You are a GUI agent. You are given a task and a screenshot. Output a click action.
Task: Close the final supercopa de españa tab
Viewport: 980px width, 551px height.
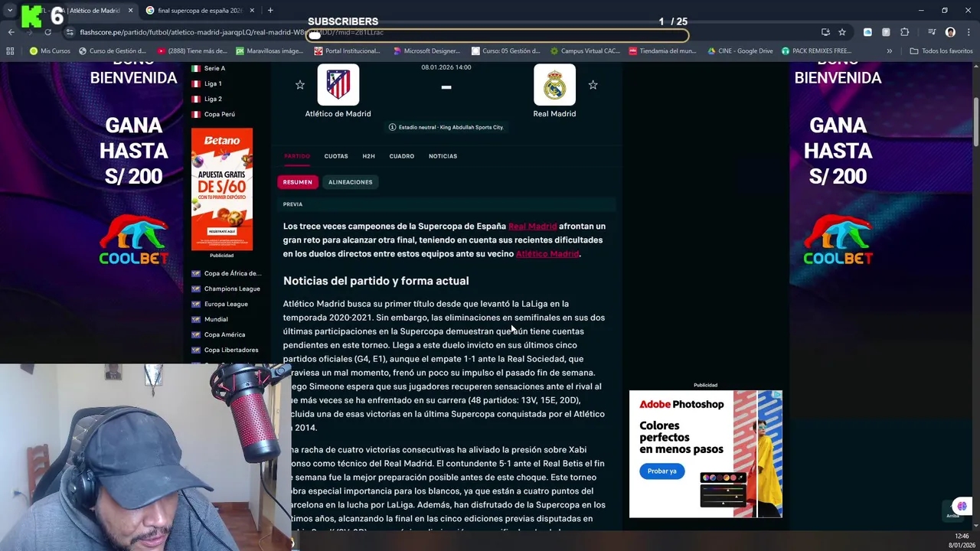coord(252,11)
